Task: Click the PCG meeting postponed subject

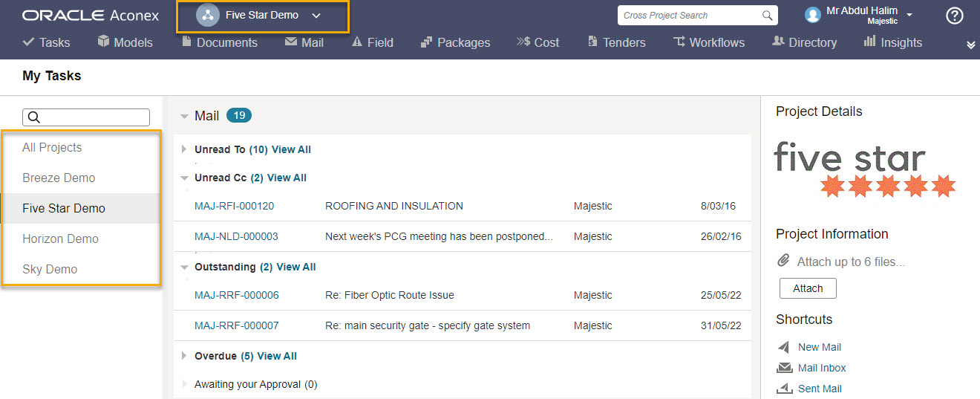Action: pos(440,236)
